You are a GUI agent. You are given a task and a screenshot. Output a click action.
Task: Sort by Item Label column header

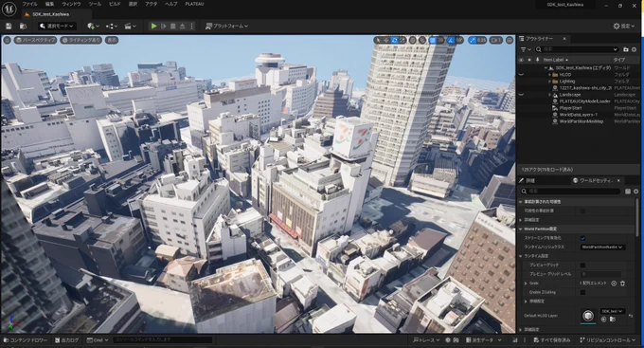[x=554, y=60]
